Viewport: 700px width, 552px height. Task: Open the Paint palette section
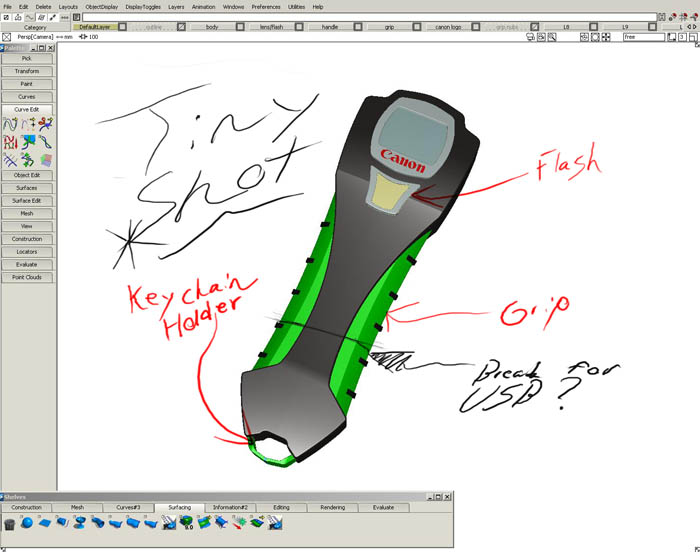(x=27, y=84)
